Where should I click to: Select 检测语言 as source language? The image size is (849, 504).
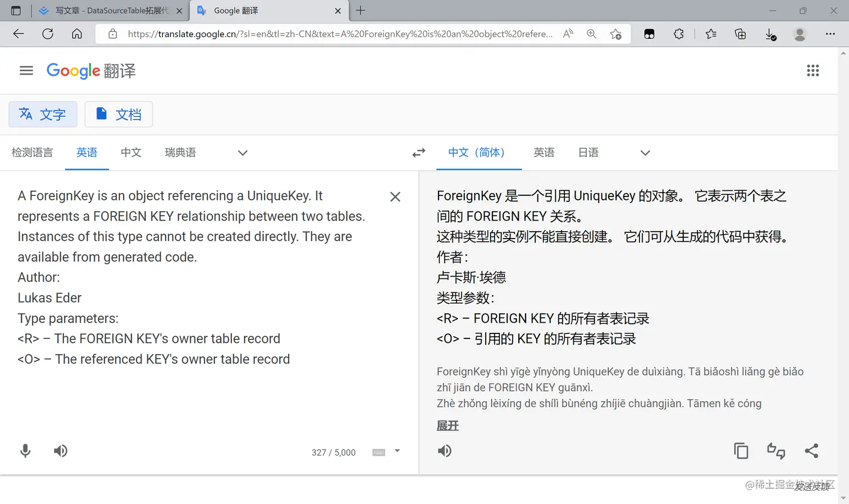click(33, 153)
